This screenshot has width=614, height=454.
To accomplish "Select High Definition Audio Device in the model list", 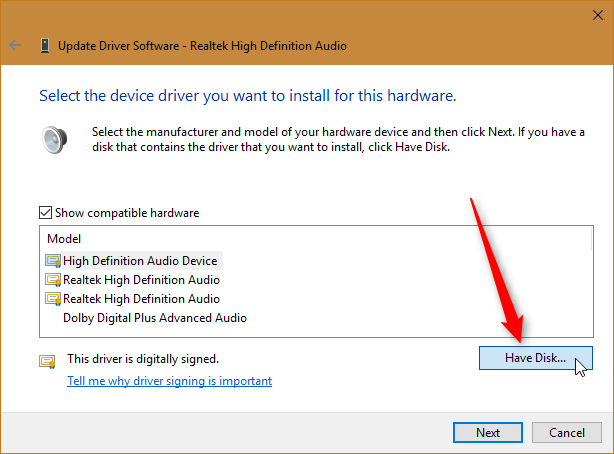I will [x=140, y=261].
